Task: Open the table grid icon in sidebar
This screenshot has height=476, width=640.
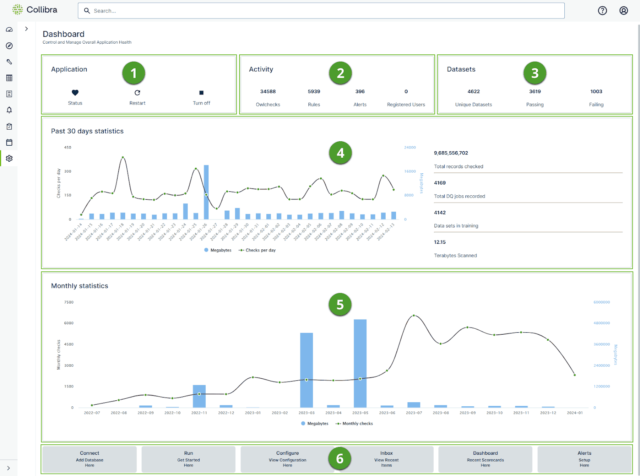Action: pyautogui.click(x=9, y=78)
